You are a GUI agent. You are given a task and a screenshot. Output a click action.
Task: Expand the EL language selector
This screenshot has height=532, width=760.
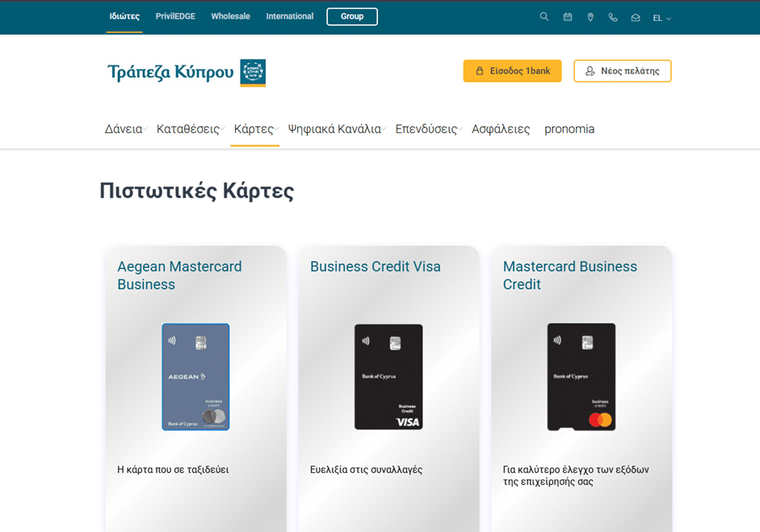click(x=661, y=18)
